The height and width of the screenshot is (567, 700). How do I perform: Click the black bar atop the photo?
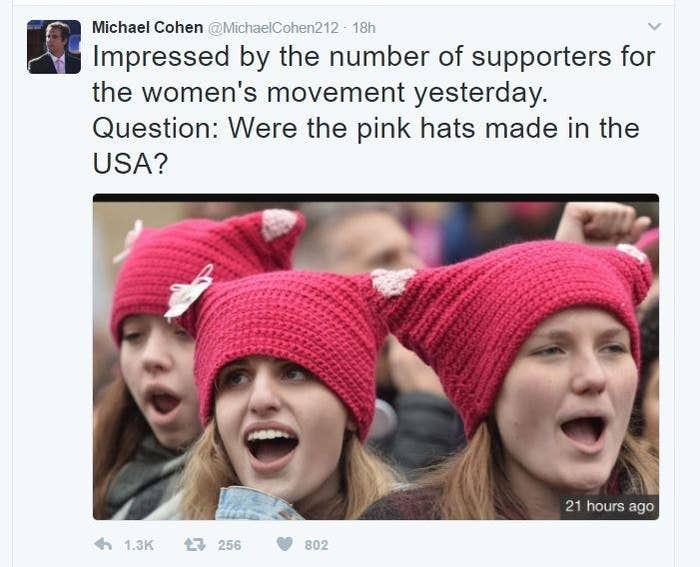(x=376, y=198)
